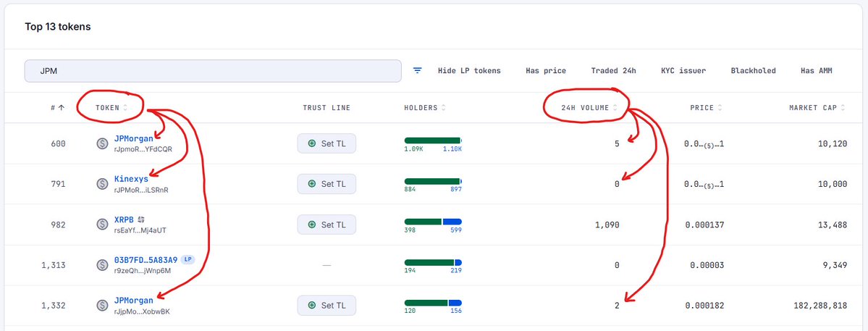The width and height of the screenshot is (868, 331).
Task: Open the Kinexys token link
Action: point(131,180)
